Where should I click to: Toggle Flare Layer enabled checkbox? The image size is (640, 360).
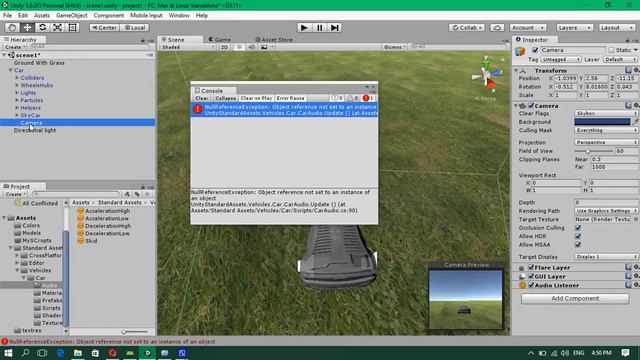tap(531, 267)
